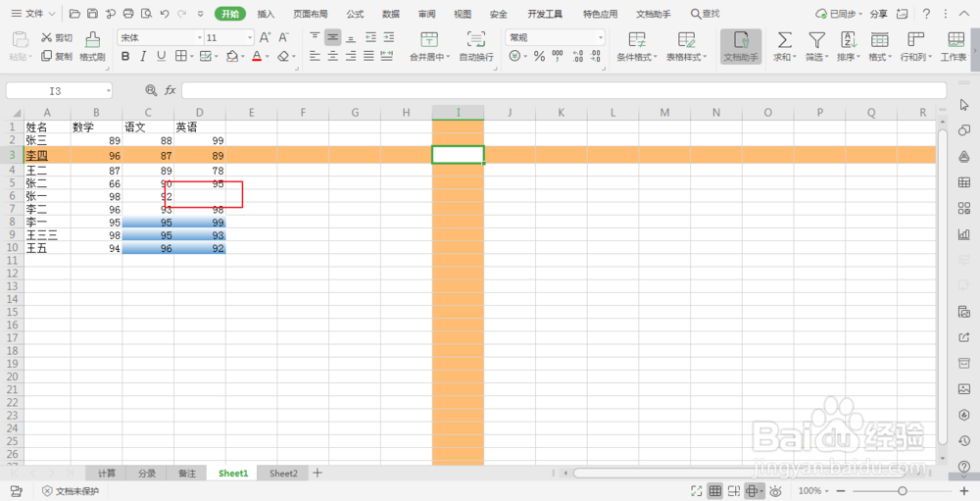Click the select arrow icon in right sidebar
The height and width of the screenshot is (501, 980).
pos(963,104)
